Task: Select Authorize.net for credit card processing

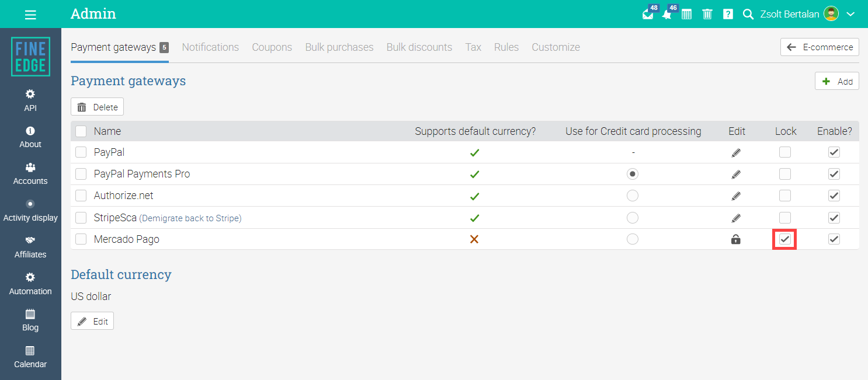Action: tap(633, 196)
